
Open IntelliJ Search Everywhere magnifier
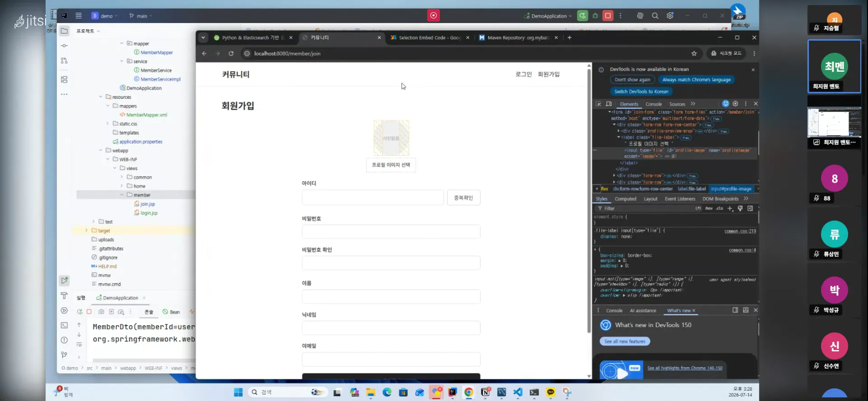(x=655, y=16)
